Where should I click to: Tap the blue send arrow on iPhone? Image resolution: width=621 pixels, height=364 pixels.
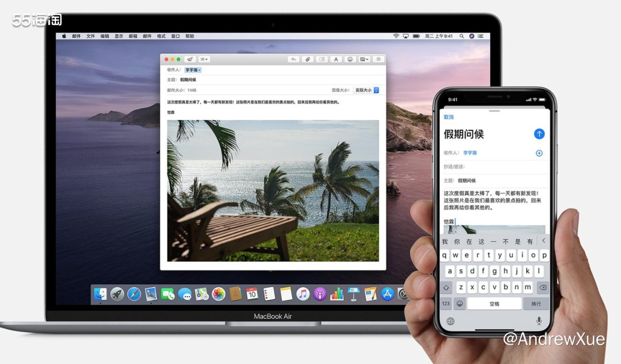[539, 134]
